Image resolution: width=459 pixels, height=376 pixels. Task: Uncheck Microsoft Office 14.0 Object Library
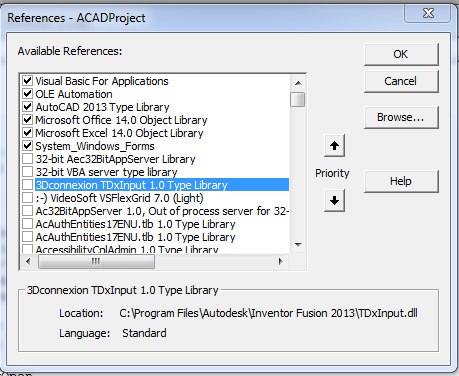point(27,120)
